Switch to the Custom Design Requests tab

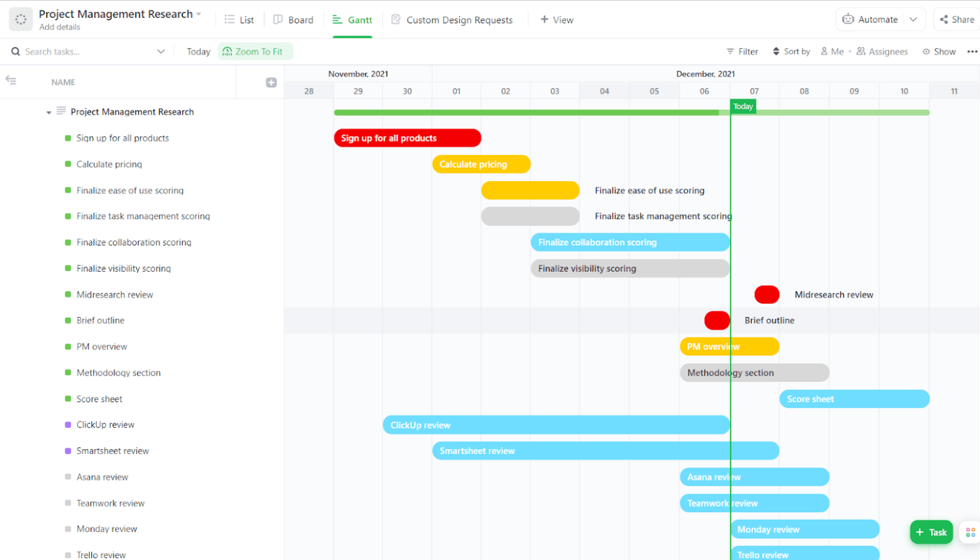(x=452, y=20)
